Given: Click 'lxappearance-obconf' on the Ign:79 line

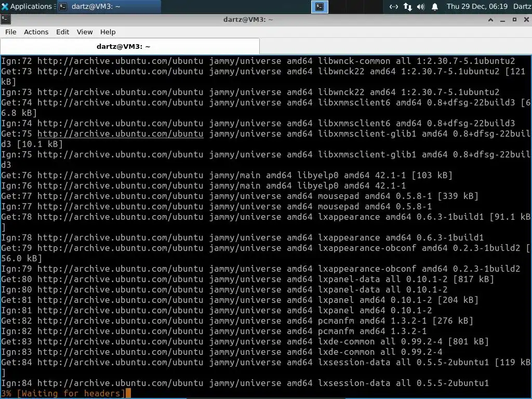Looking at the screenshot, I should click(x=367, y=269).
